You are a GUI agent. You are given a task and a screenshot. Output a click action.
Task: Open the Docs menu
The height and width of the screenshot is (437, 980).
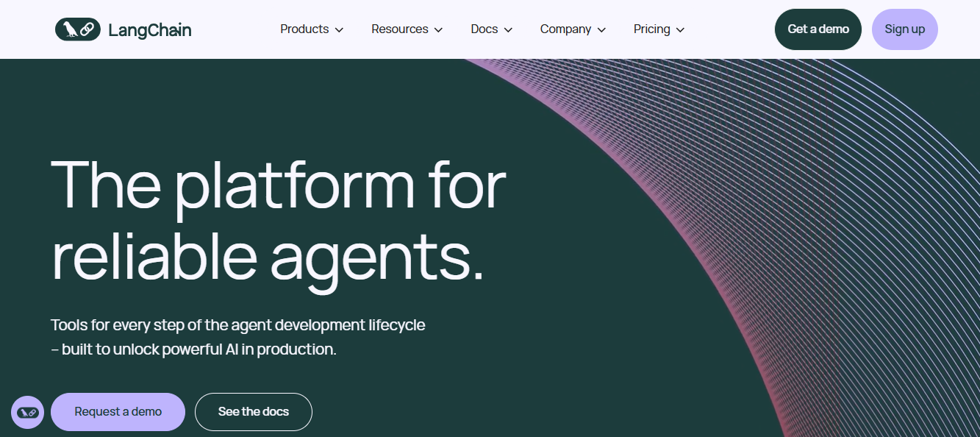point(492,29)
